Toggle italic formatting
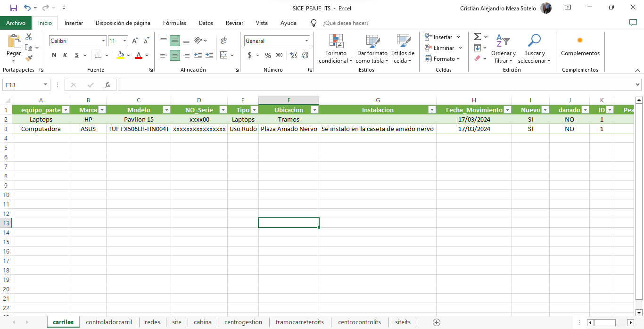Viewport: 644px width, 329px height. 64,55
